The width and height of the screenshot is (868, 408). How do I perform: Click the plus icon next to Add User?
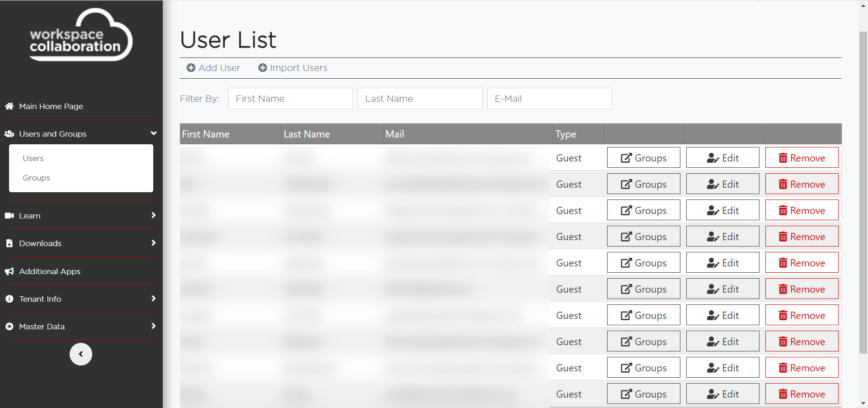click(191, 68)
